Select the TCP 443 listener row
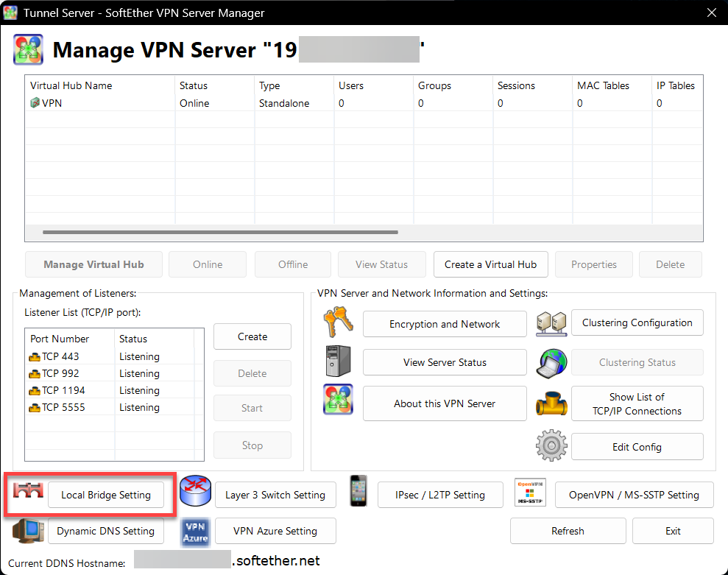728x575 pixels. point(114,356)
